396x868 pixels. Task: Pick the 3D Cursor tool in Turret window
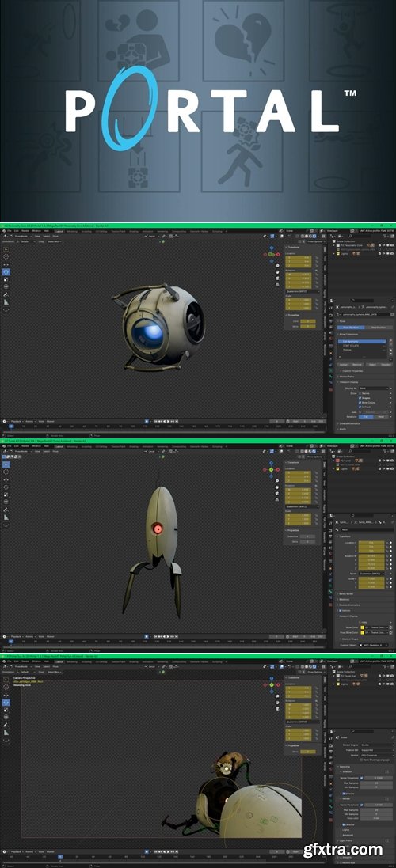click(6, 472)
